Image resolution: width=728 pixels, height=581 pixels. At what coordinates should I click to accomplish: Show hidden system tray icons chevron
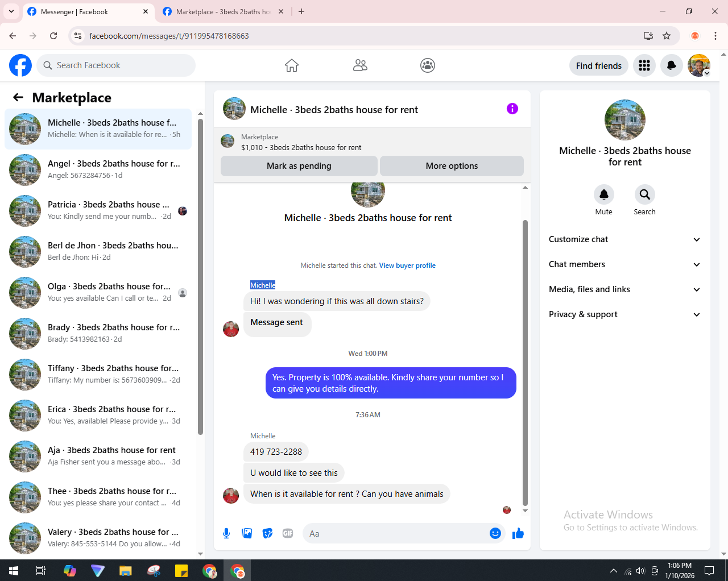(613, 571)
